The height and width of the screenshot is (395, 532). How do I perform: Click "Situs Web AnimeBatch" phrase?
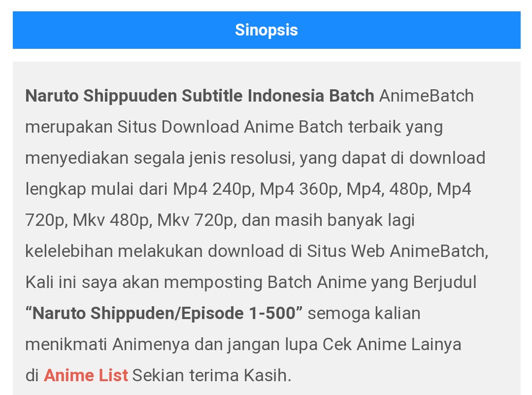point(397,251)
